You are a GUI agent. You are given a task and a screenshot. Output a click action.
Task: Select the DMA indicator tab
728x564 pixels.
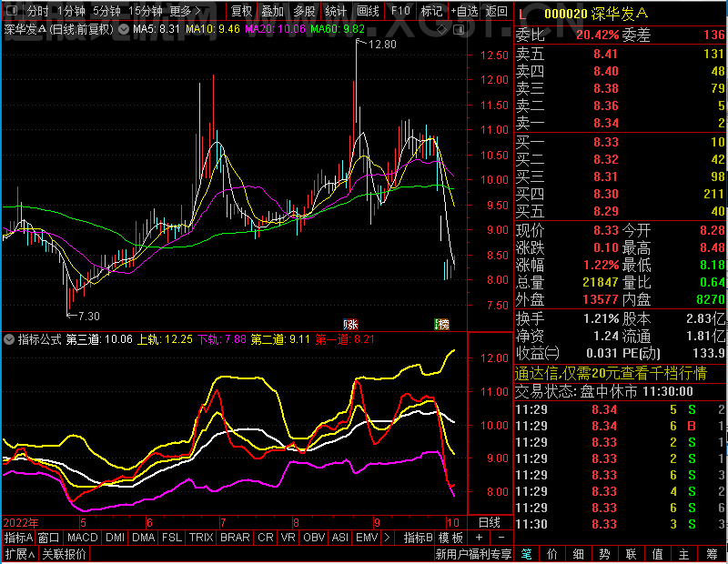pyautogui.click(x=144, y=538)
